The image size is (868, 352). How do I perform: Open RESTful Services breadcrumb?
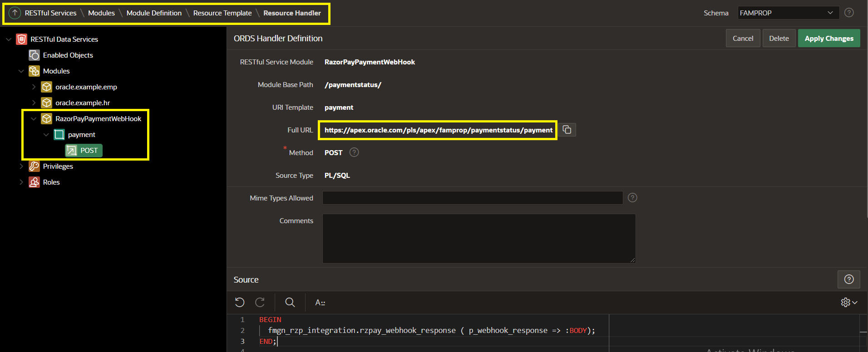pos(50,13)
